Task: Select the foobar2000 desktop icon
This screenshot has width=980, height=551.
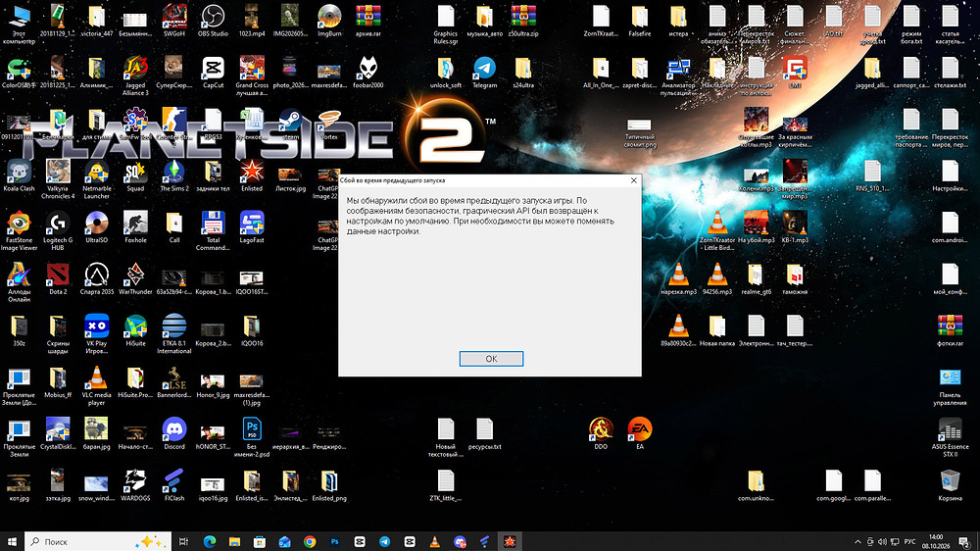Action: pos(368,73)
